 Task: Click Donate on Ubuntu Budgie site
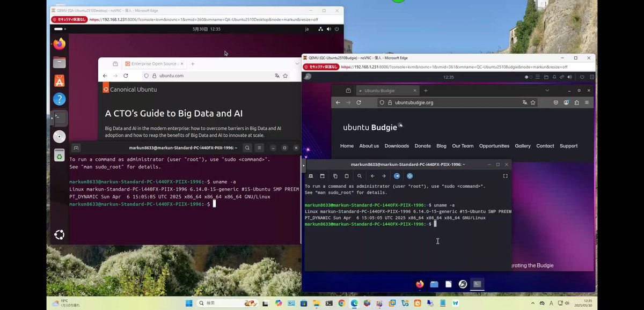pos(423,146)
